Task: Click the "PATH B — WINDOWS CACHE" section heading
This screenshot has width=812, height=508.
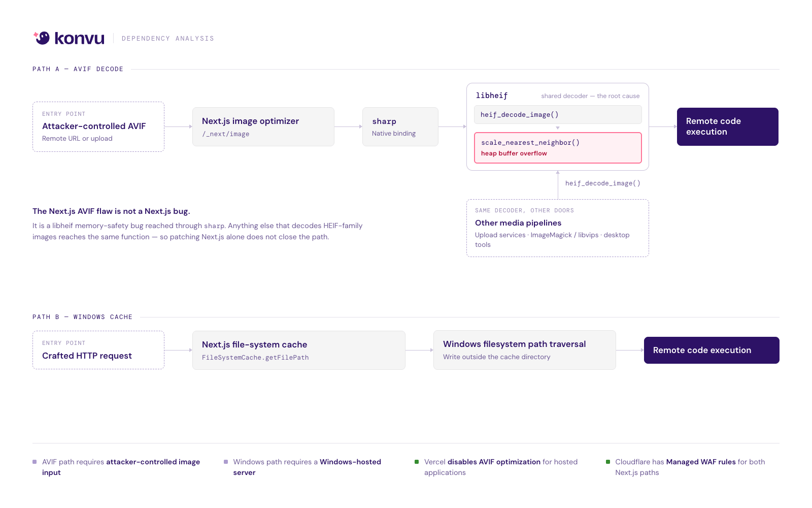Action: coord(83,317)
